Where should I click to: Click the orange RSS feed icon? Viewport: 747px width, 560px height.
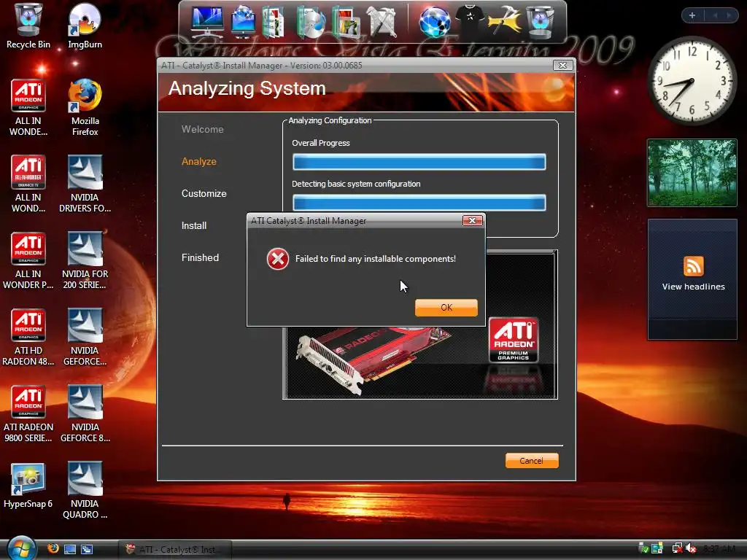click(x=693, y=265)
